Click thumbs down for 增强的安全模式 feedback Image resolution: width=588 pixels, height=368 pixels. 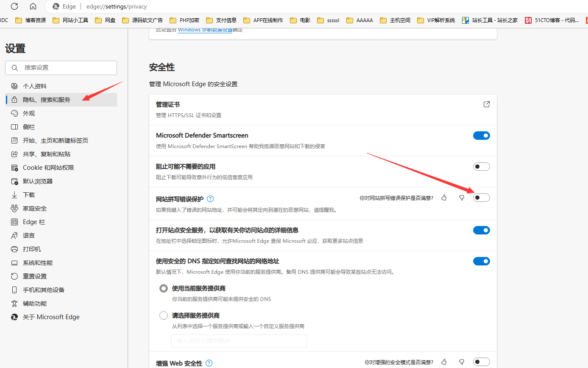point(462,362)
